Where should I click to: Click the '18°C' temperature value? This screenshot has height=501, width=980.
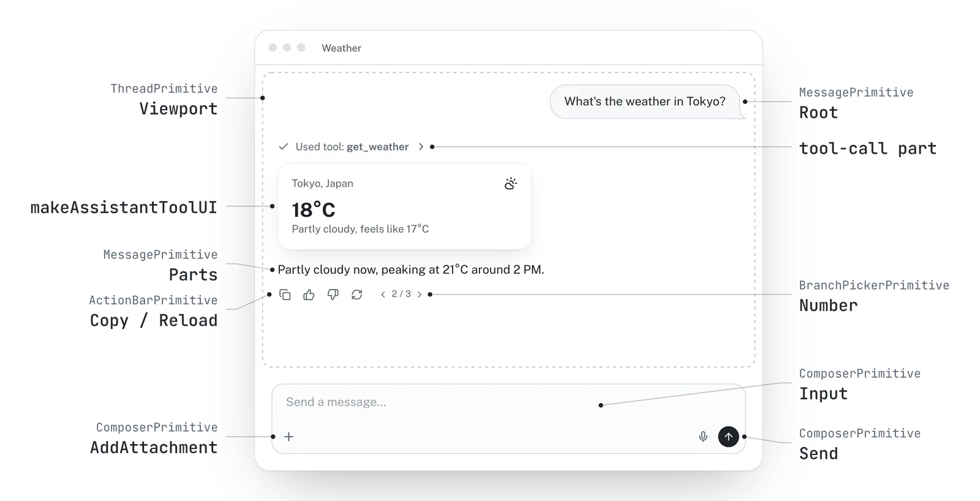(314, 210)
